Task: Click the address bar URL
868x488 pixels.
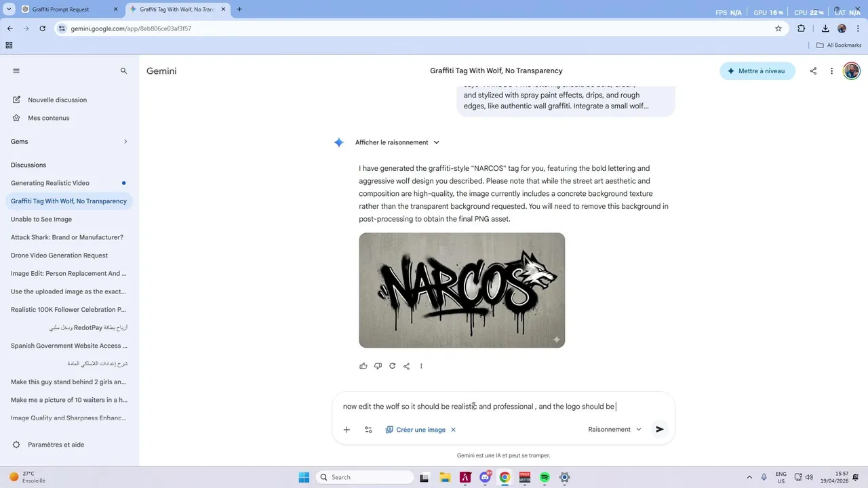Action: [131, 28]
